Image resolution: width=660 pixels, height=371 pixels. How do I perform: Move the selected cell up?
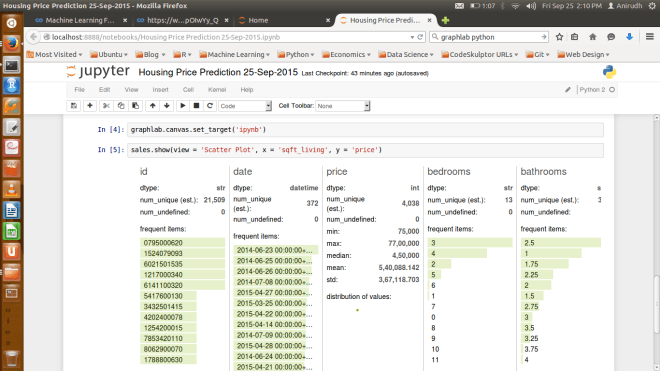[153, 106]
